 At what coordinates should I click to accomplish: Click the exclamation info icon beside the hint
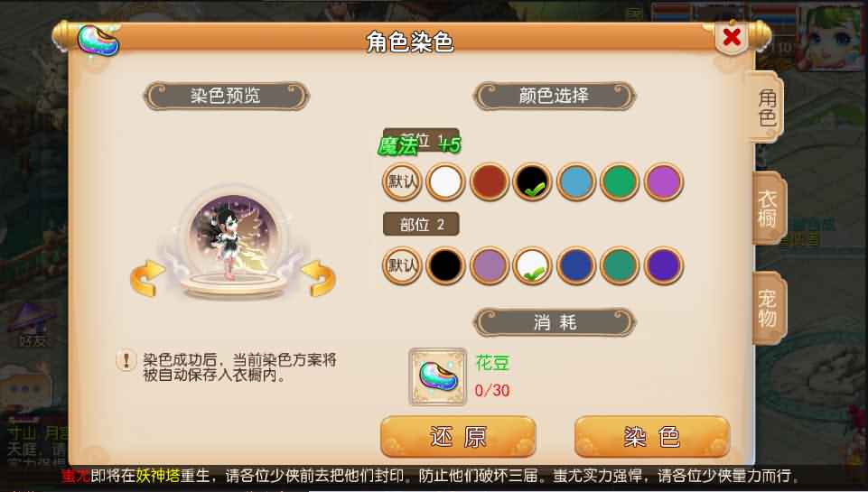[x=126, y=361]
